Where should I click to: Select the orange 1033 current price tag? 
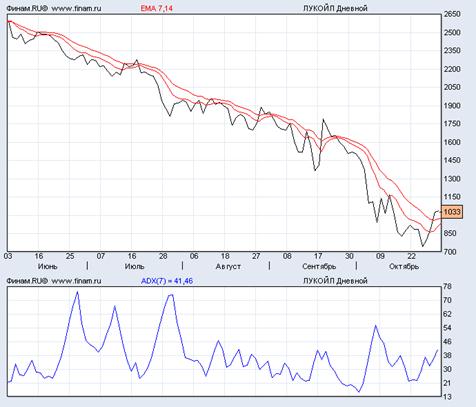tap(452, 212)
